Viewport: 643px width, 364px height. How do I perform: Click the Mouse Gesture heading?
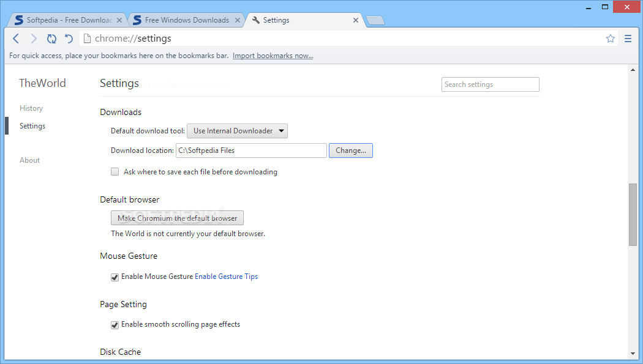pyautogui.click(x=129, y=256)
